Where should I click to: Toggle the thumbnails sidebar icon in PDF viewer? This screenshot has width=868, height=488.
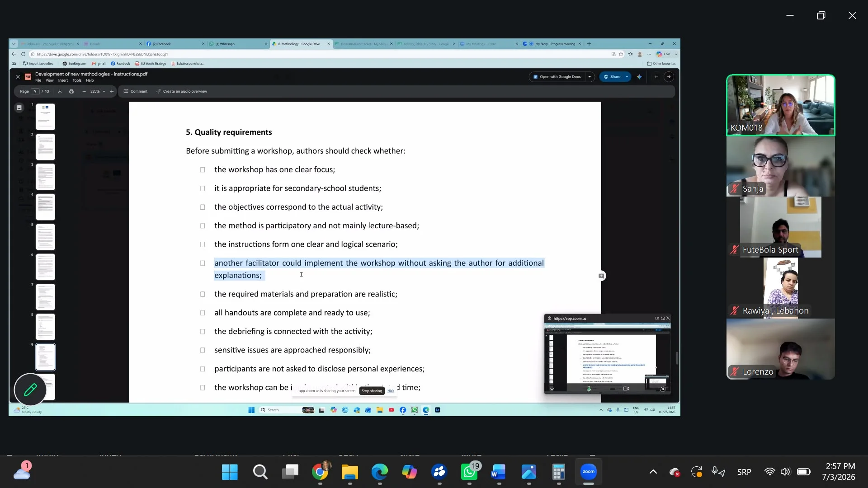19,108
